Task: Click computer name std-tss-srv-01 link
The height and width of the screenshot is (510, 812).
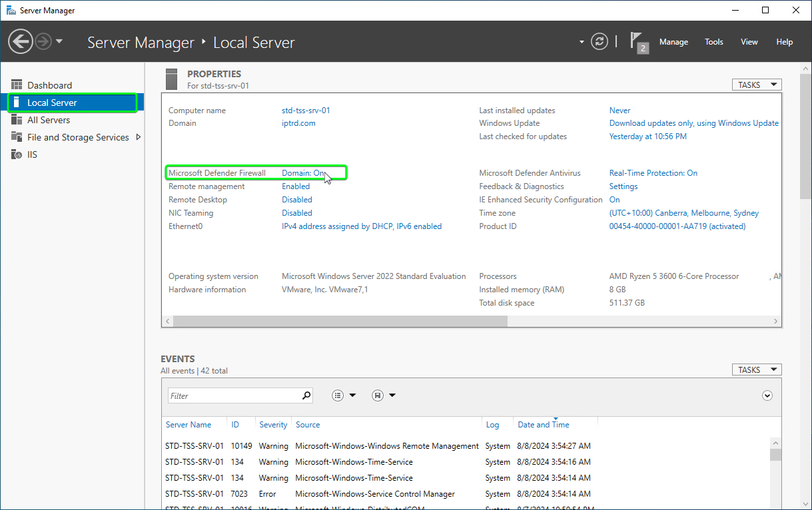Action: click(306, 111)
